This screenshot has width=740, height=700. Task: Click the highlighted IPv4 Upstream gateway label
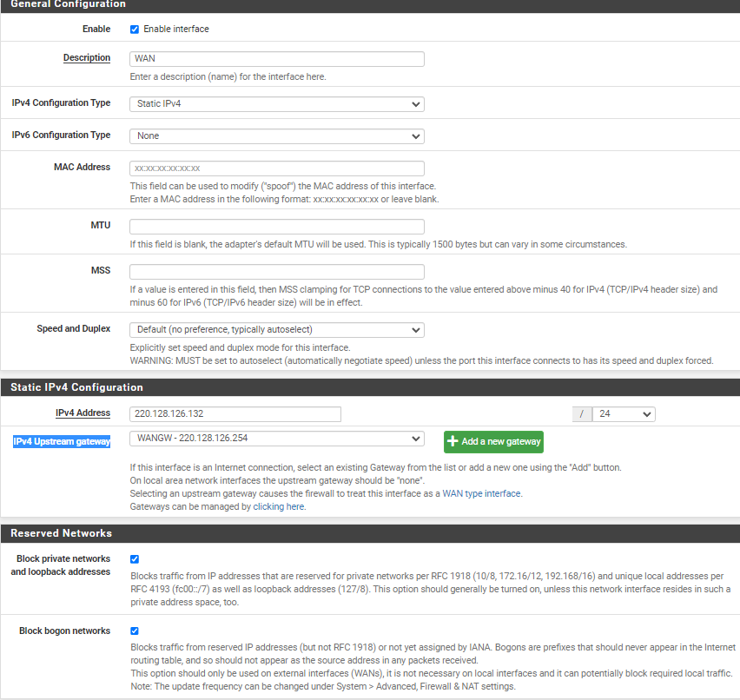[62, 441]
